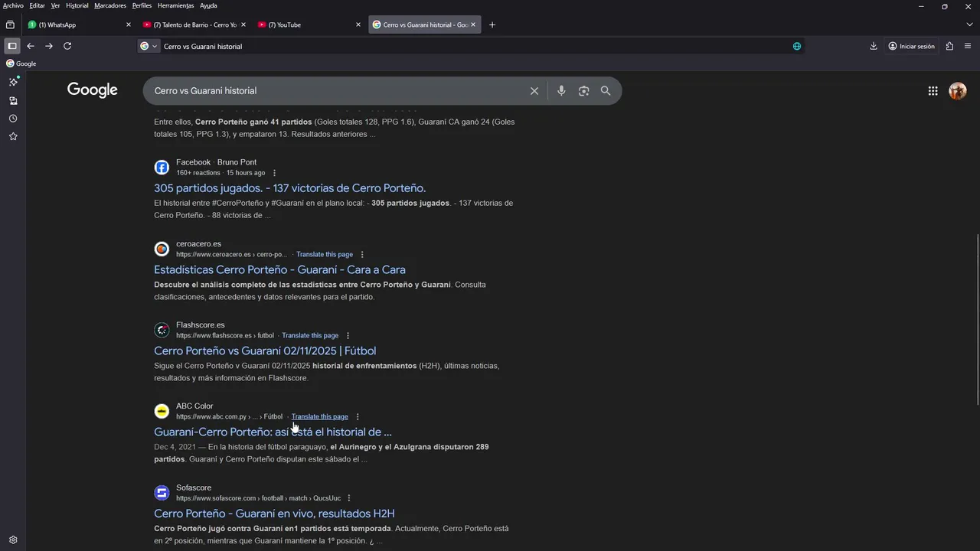Open the 305 partidos jugados Facebook result

pyautogui.click(x=289, y=188)
